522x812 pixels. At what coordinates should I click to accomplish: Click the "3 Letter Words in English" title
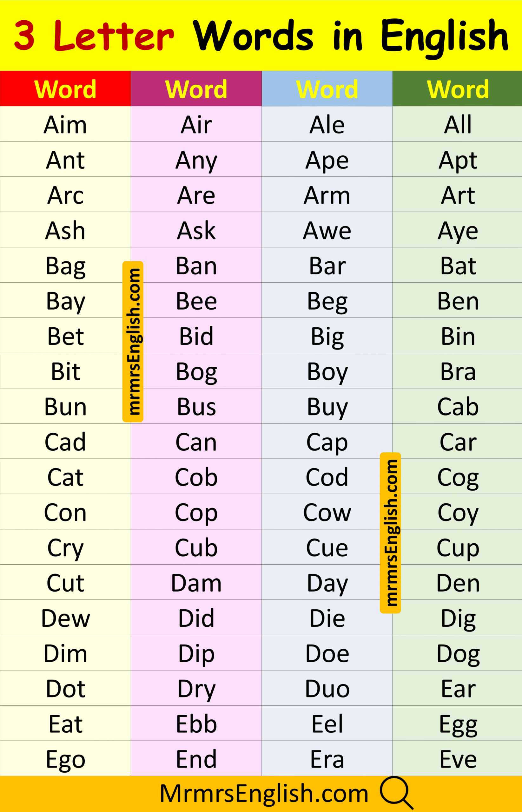(261, 36)
